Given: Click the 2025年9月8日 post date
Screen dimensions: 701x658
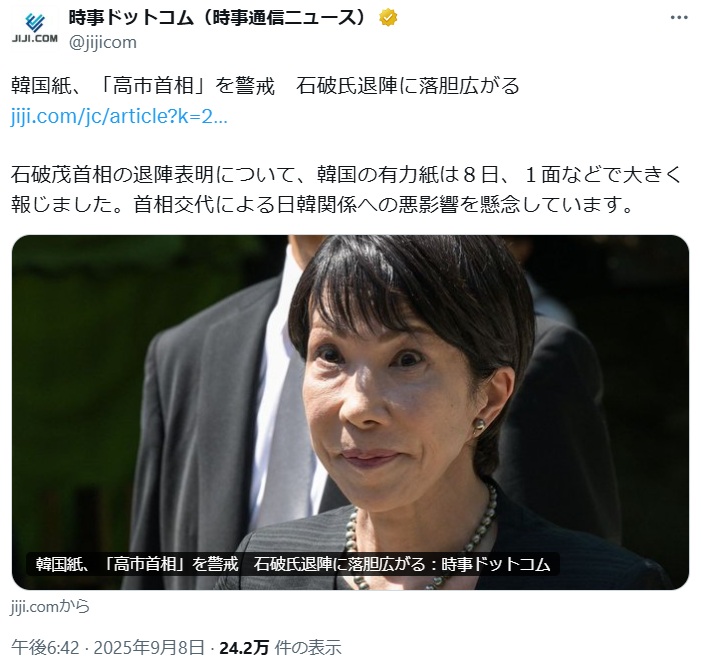Looking at the screenshot, I should pyautogui.click(x=149, y=647).
